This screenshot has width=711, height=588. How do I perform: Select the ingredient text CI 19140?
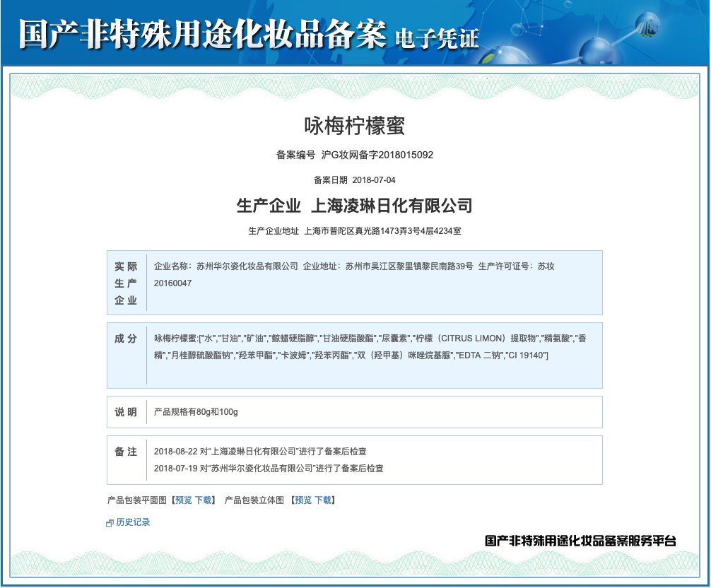526,355
